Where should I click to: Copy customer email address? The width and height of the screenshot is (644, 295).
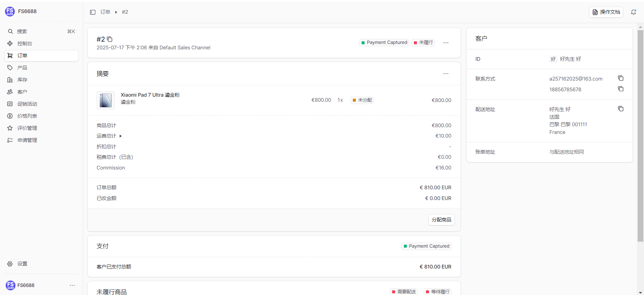coord(621,78)
